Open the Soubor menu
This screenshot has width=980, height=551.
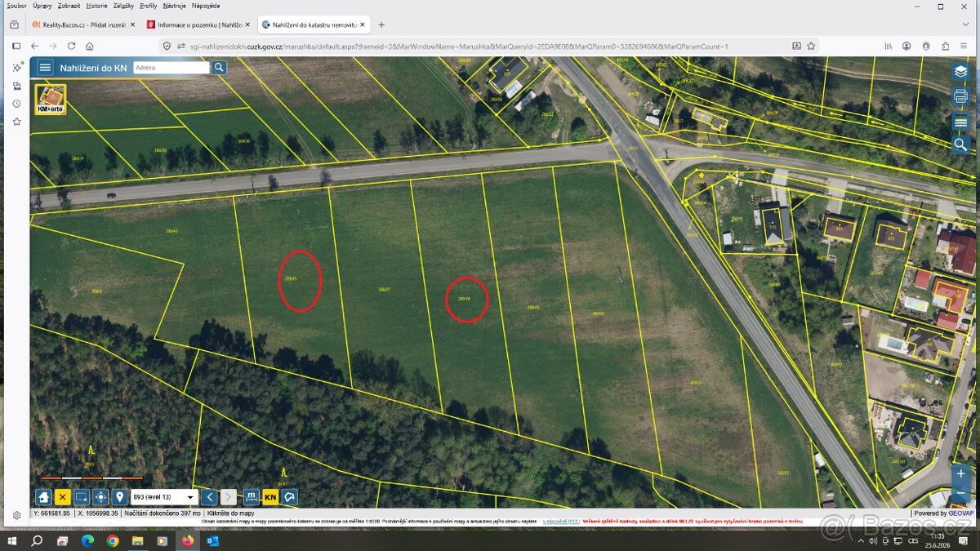point(16,6)
